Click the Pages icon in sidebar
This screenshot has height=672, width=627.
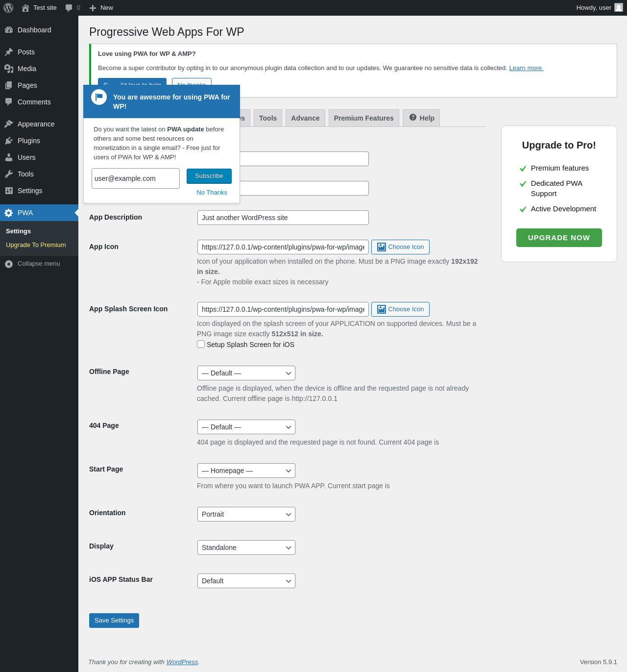click(9, 85)
